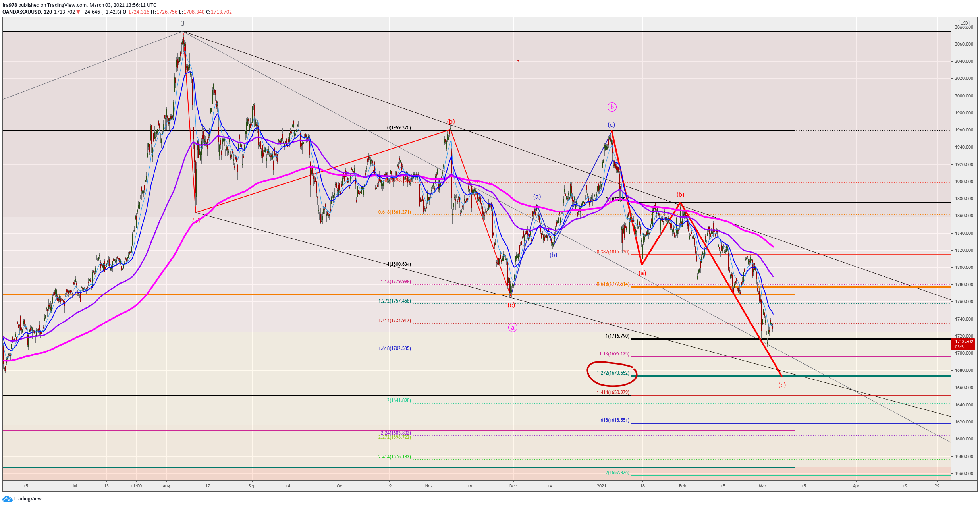
Task: Click the close value C:1713.702
Action: point(219,12)
